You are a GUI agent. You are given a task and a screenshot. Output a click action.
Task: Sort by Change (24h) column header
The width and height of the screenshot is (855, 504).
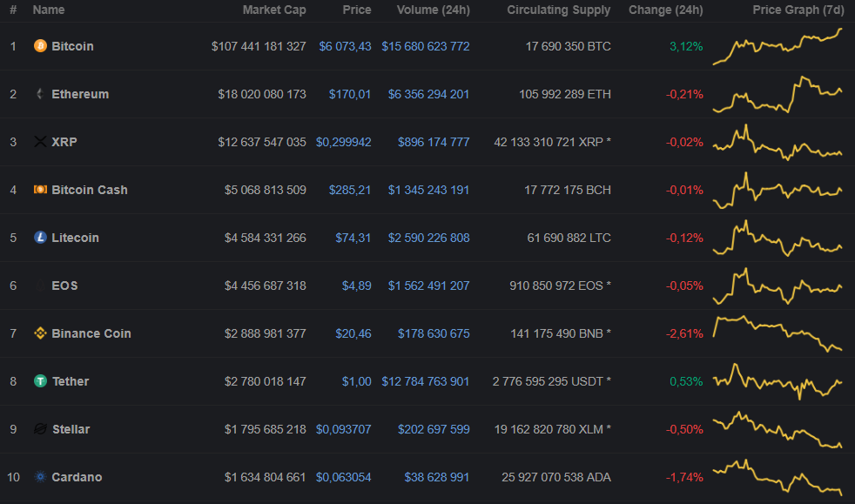click(665, 10)
